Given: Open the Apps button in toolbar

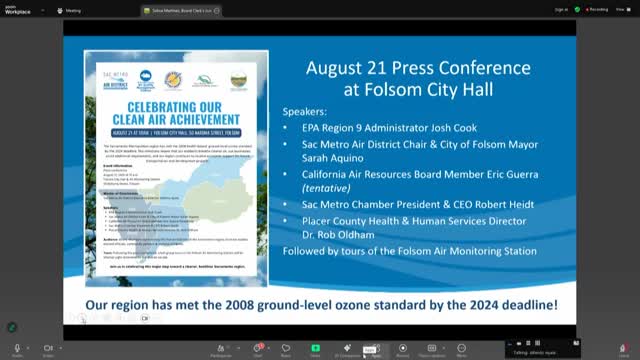Looking at the screenshot, I should [376, 349].
